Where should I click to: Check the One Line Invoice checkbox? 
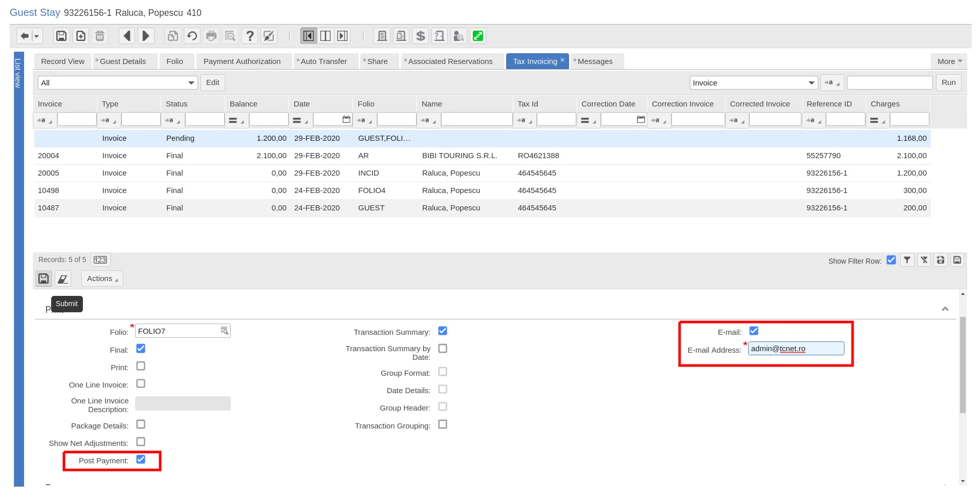tap(141, 383)
